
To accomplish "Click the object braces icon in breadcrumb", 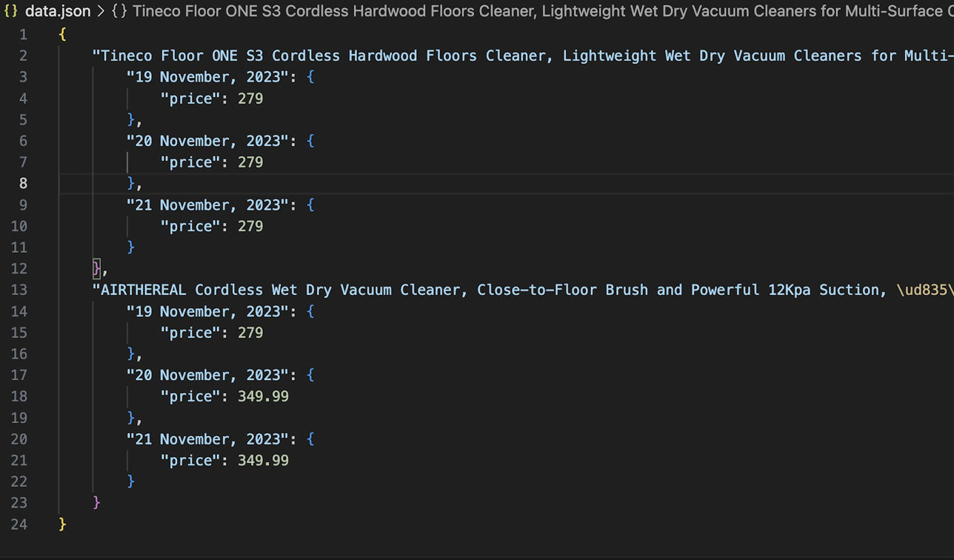I will [x=119, y=11].
